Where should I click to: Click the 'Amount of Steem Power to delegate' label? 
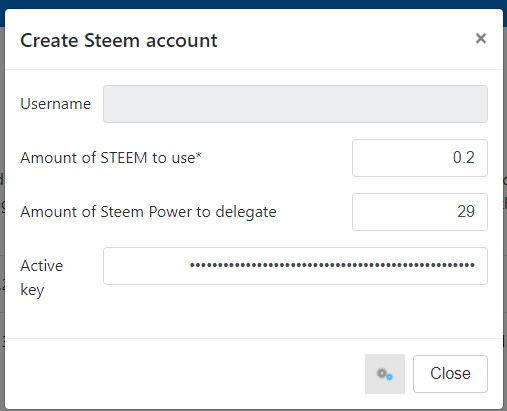[x=148, y=212]
